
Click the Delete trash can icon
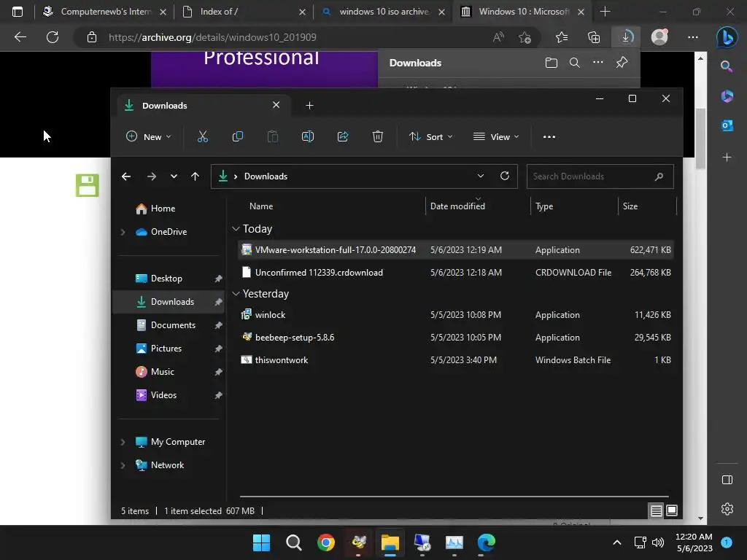[x=378, y=136]
